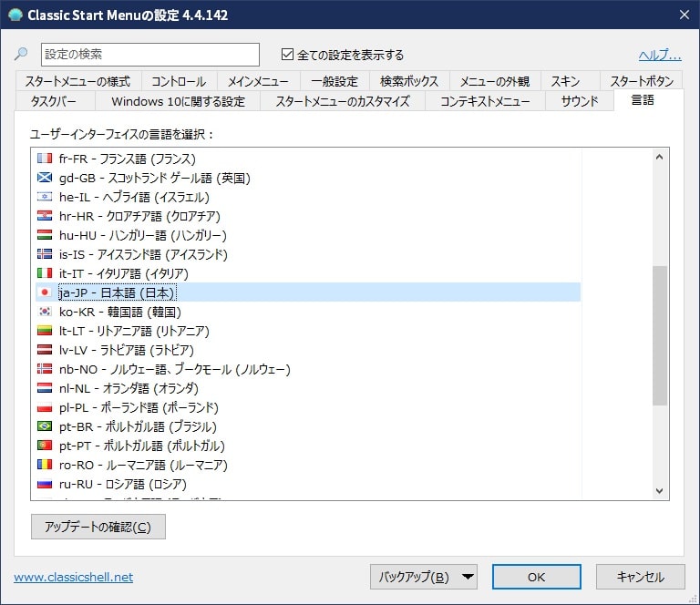Click the OK button

536,577
